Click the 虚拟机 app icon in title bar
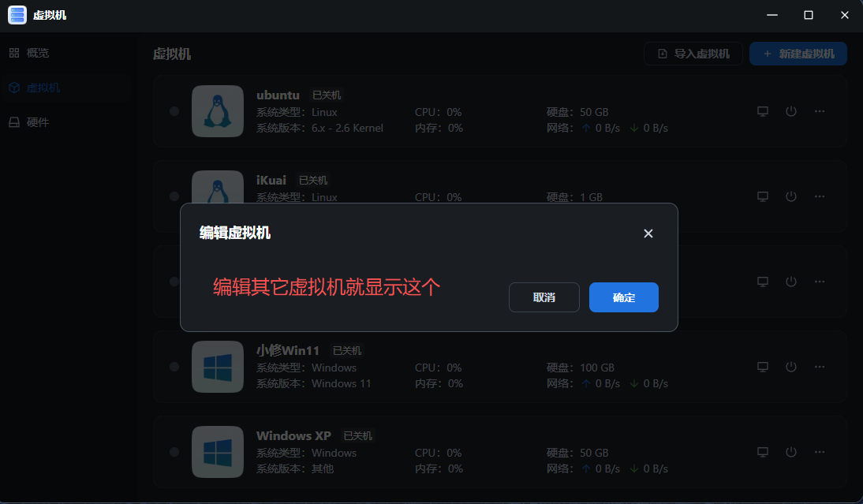This screenshot has height=504, width=863. (17, 15)
